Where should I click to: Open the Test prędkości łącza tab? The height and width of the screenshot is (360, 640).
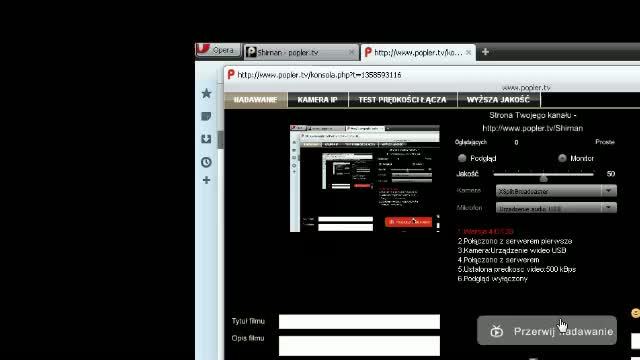(402, 100)
